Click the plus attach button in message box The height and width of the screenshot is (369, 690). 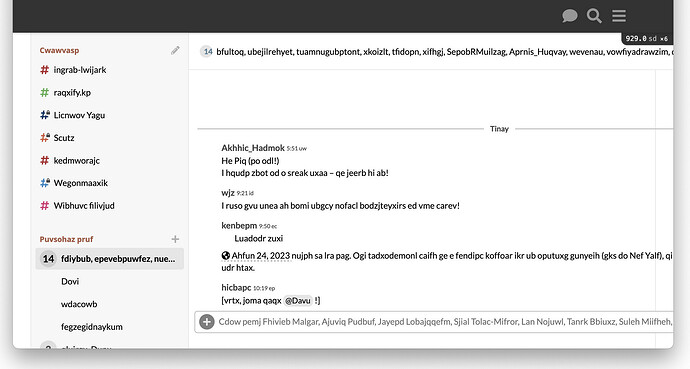pos(206,322)
